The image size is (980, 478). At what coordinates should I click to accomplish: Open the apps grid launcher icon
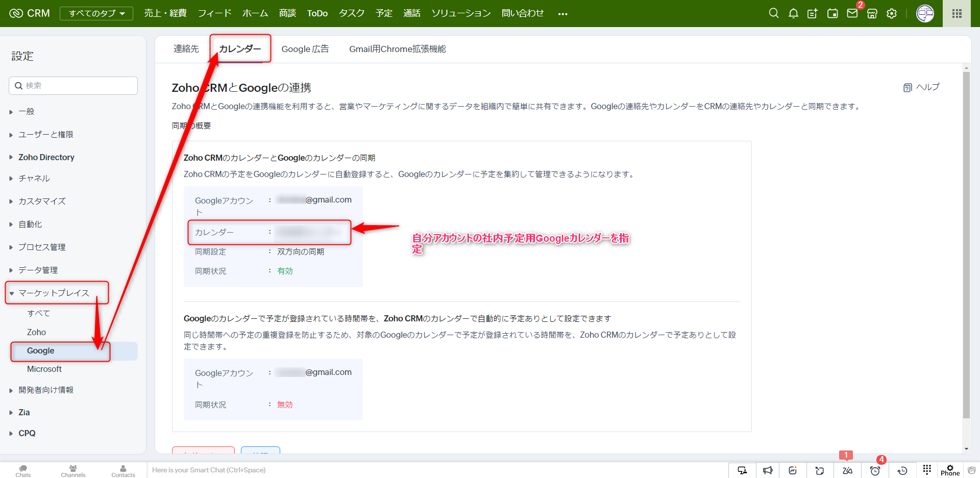coord(957,14)
